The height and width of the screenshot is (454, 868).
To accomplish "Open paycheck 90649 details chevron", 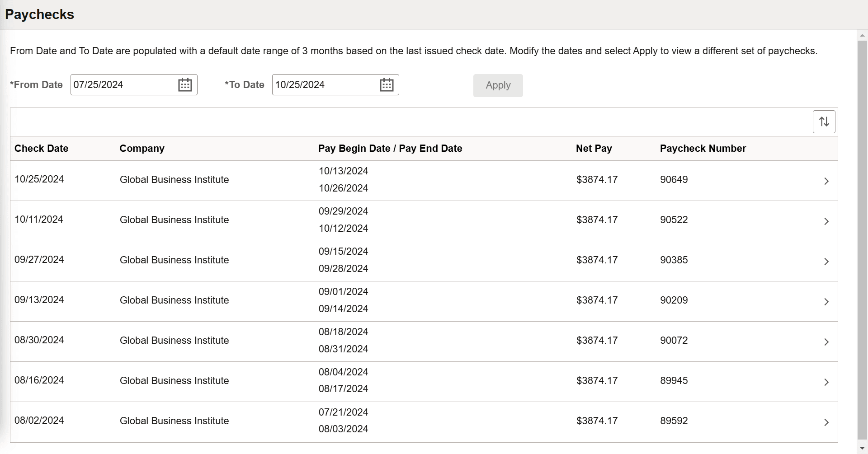I will click(x=826, y=181).
